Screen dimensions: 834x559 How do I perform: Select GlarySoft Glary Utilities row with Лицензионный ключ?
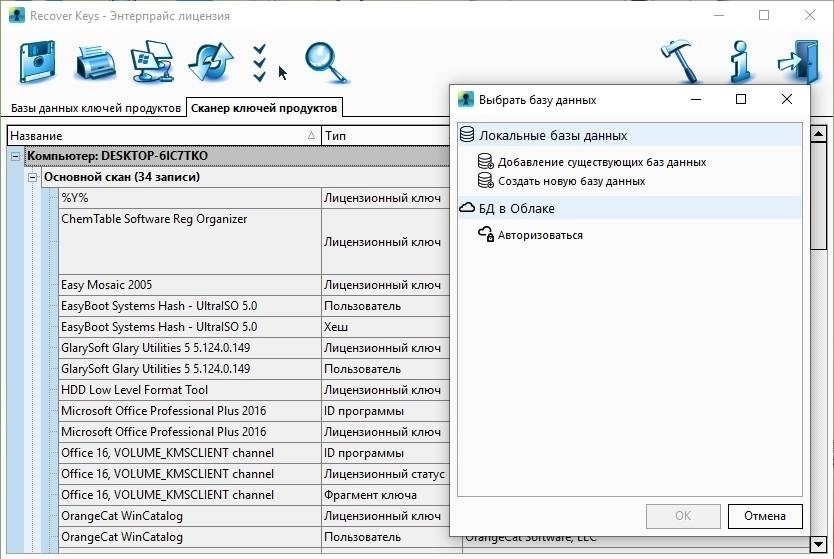pyautogui.click(x=253, y=348)
